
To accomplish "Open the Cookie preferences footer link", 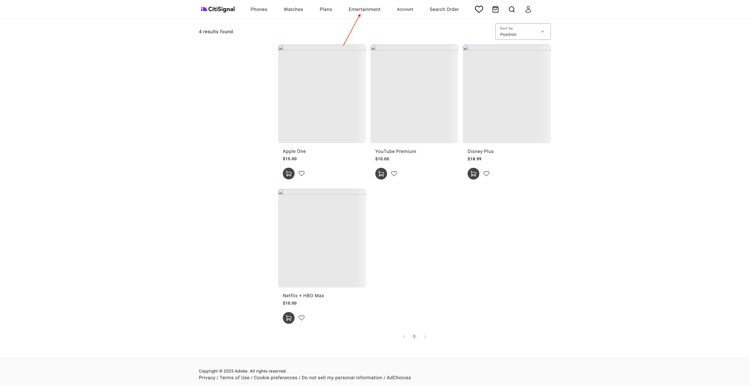I will (276, 378).
